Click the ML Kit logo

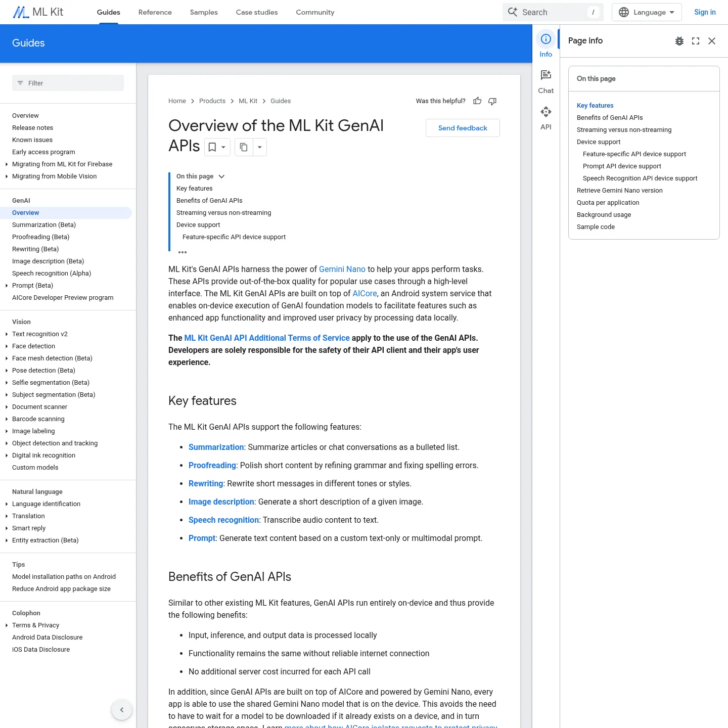point(38,12)
